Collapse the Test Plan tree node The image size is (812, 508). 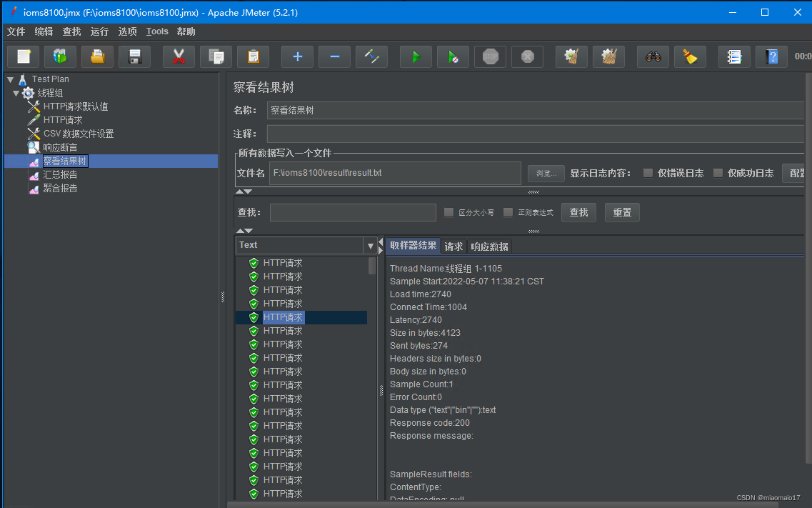[11, 79]
